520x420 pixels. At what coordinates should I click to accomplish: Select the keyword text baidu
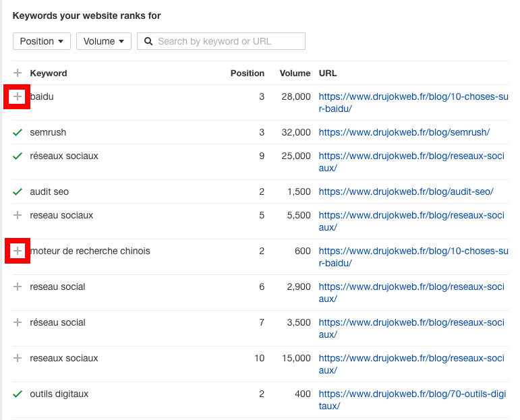tap(42, 96)
